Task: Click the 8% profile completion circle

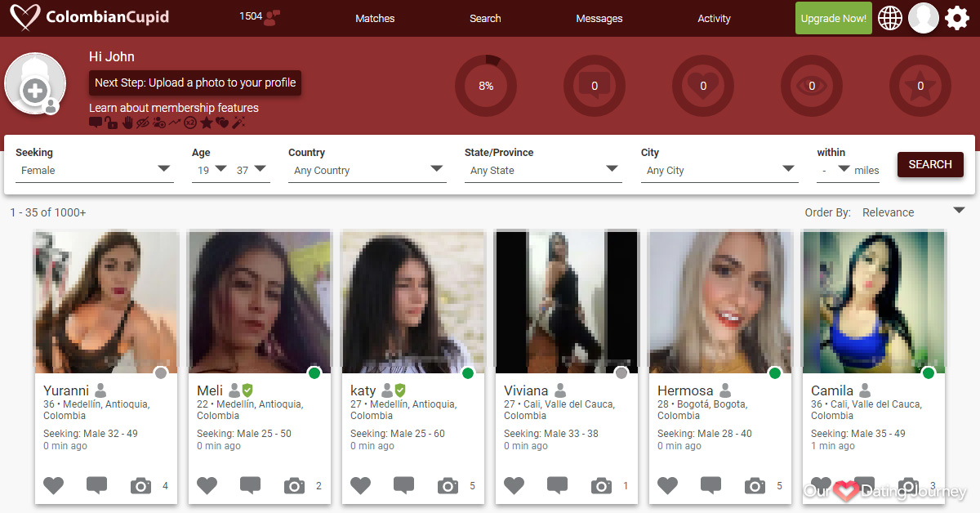Action: coord(486,86)
